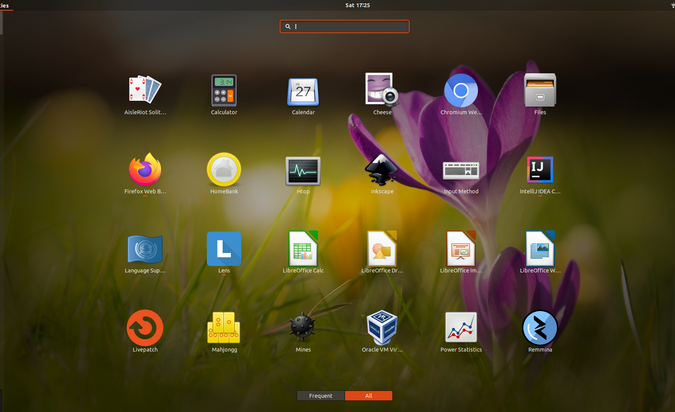Viewport: 675px width, 412px height.
Task: Select the All apps tab
Action: [368, 396]
